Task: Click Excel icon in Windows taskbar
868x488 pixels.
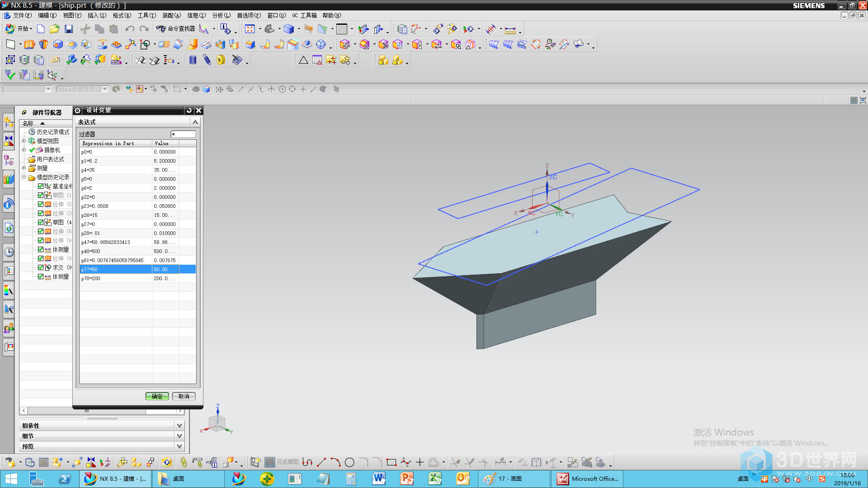Action: 434,479
